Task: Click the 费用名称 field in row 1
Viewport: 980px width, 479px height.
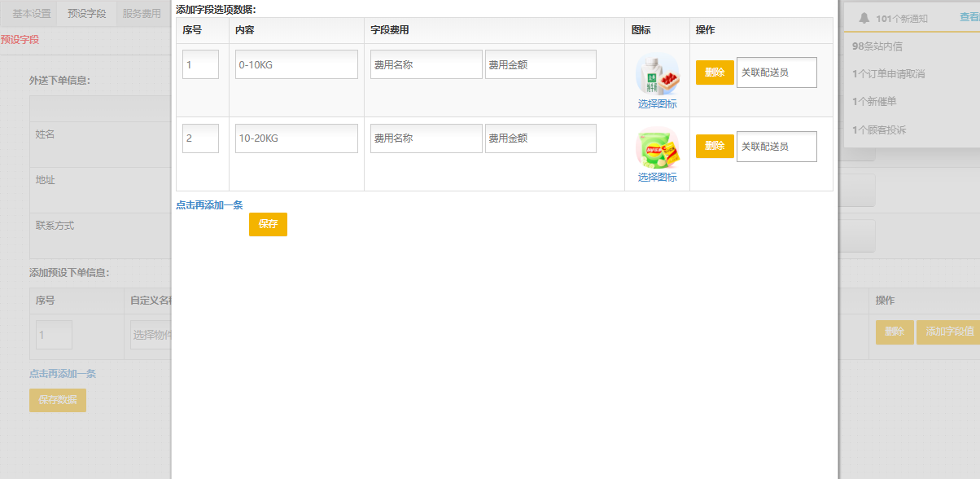Action: tap(426, 64)
